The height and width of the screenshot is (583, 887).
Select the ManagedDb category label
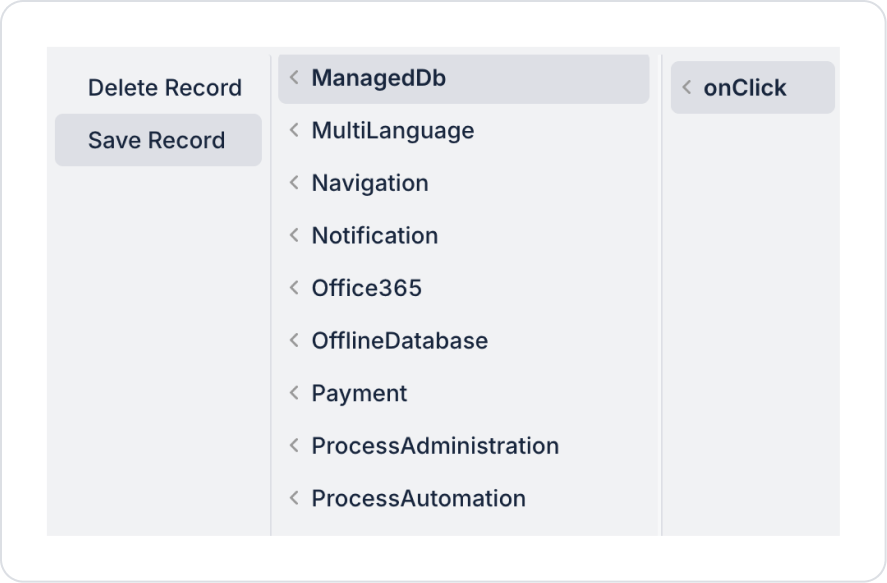[378, 78]
